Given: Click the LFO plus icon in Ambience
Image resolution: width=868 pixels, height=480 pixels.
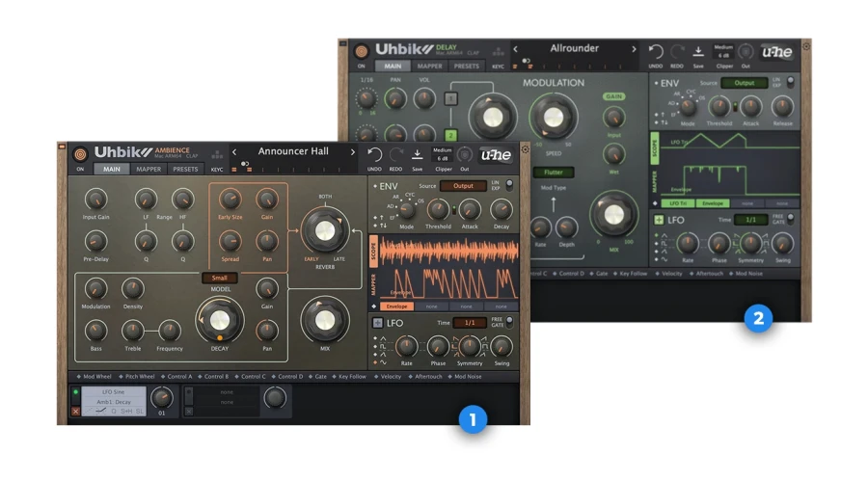Looking at the screenshot, I should pos(377,323).
